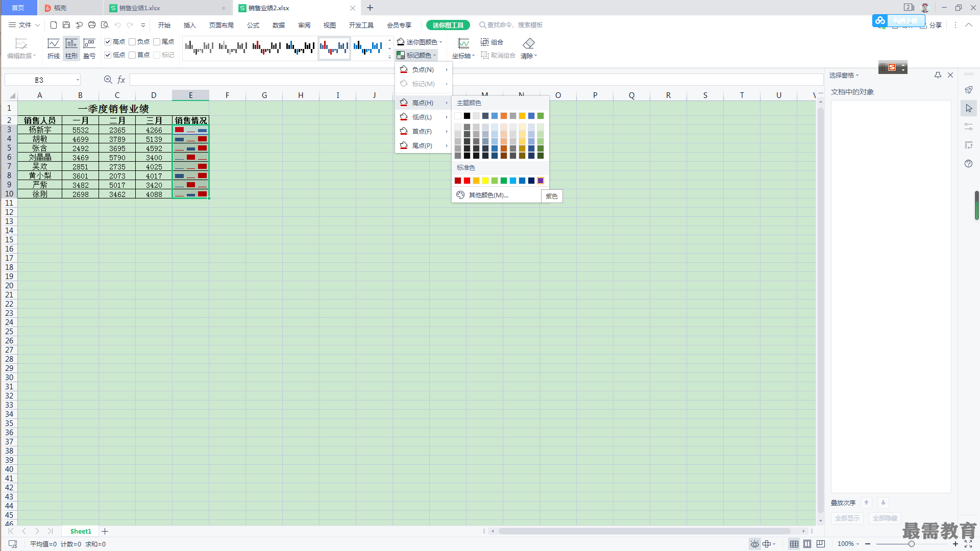Choose the yellow standard color swatch
This screenshot has width=980, height=551.
click(x=485, y=181)
